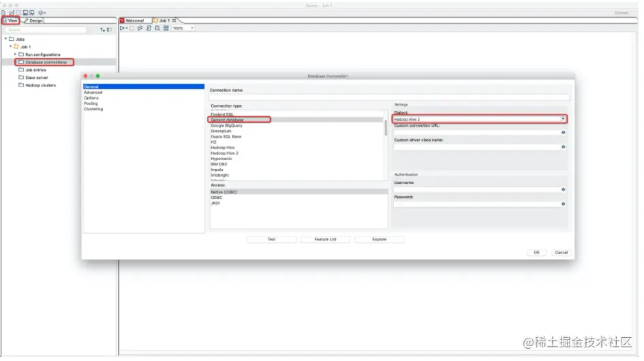
Task: Choose Greenplum connection type
Action: click(221, 131)
